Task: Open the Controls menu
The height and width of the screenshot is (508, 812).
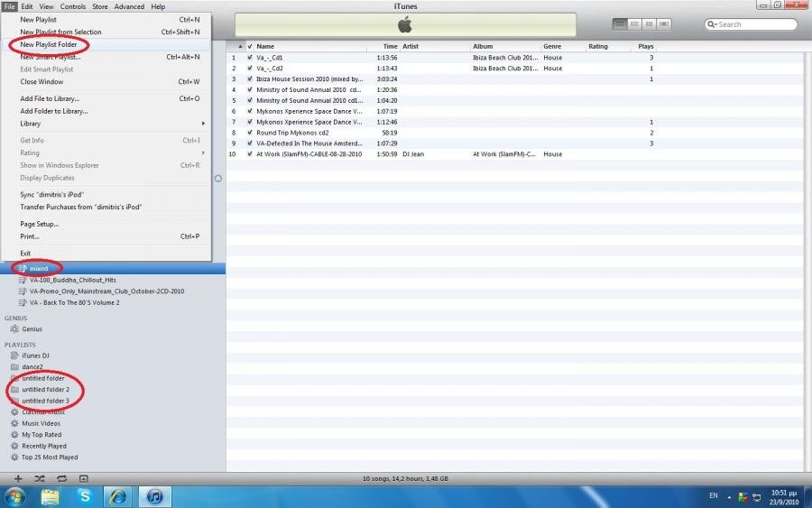Action: (73, 6)
